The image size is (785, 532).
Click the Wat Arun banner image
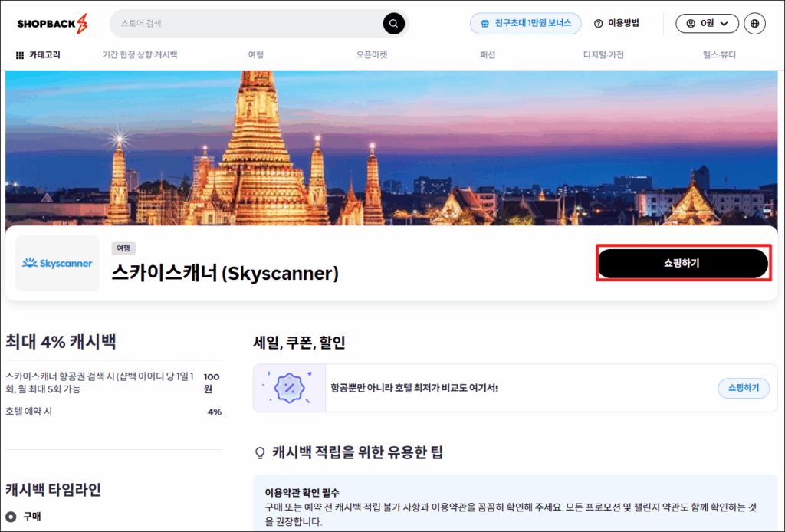[392, 148]
